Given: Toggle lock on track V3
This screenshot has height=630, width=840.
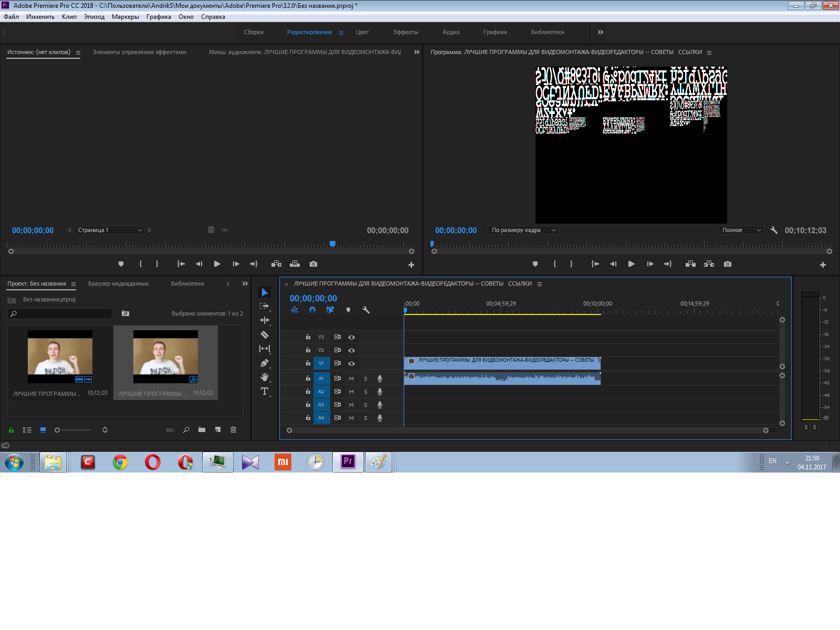Looking at the screenshot, I should pos(308,337).
